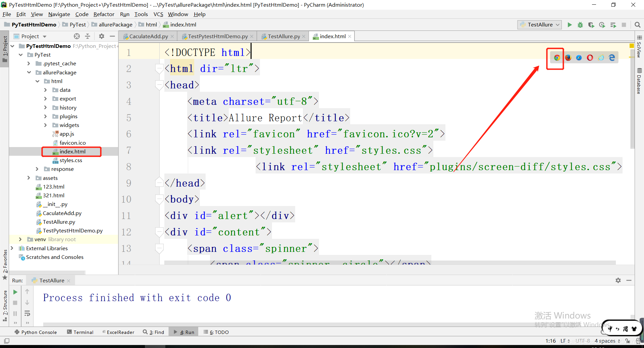This screenshot has width=644, height=348.
Task: Open Run panel settings gear
Action: pyautogui.click(x=618, y=280)
